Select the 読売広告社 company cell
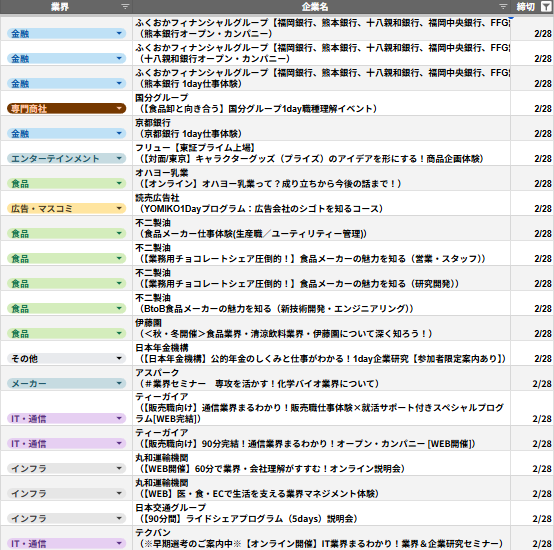The image size is (554, 550). tap(322, 203)
